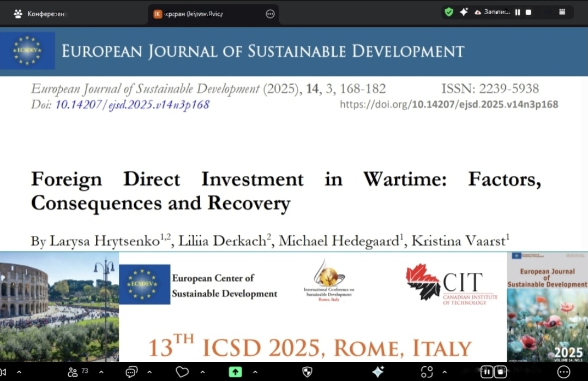Open host security shield options
Screen dimensions: 588x381
point(307,372)
